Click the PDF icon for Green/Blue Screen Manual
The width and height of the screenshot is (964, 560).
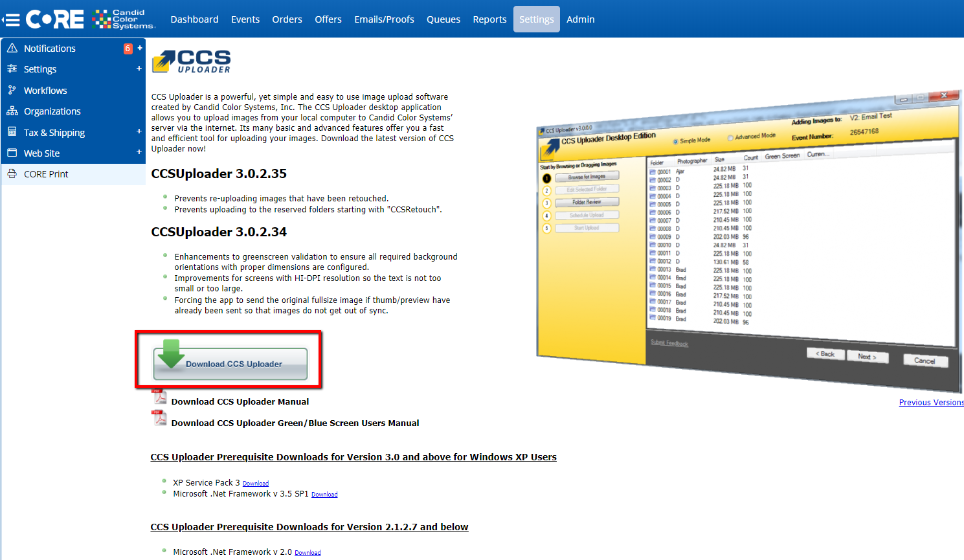[x=159, y=418]
